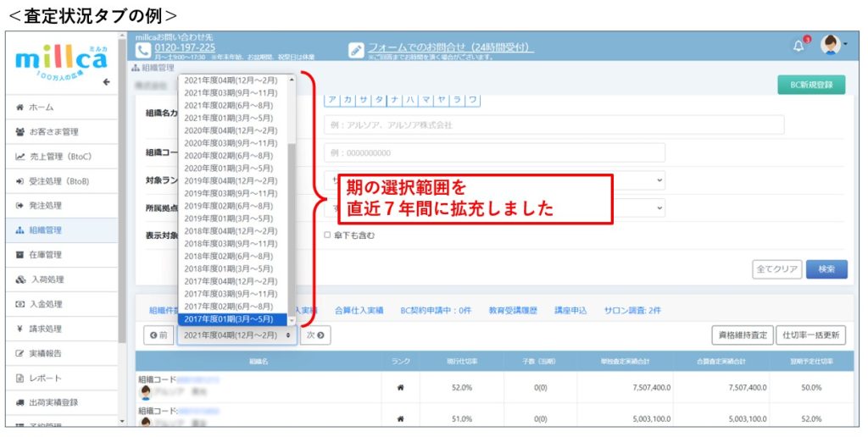
Task: Open the 2021年度04期 period dropdown
Action: [x=236, y=336]
